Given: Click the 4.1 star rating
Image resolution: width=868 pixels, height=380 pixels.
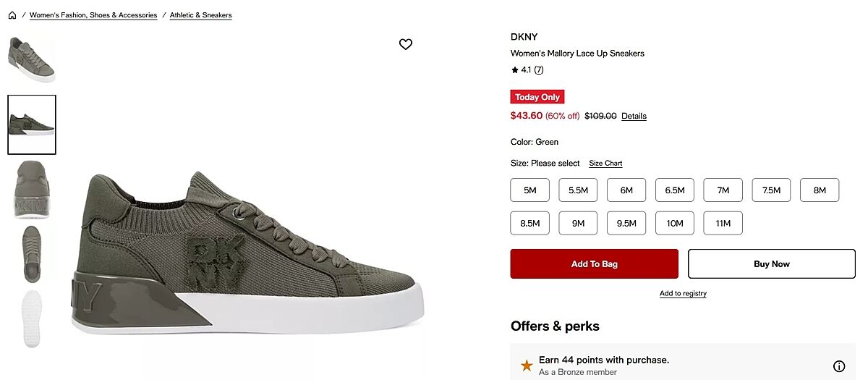Looking at the screenshot, I should click(521, 70).
